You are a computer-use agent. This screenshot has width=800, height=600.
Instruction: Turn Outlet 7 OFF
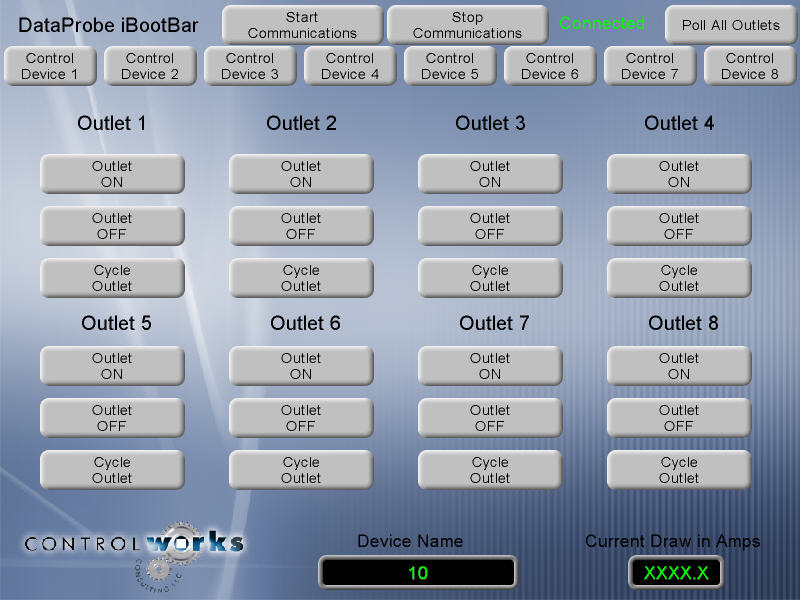(x=490, y=418)
